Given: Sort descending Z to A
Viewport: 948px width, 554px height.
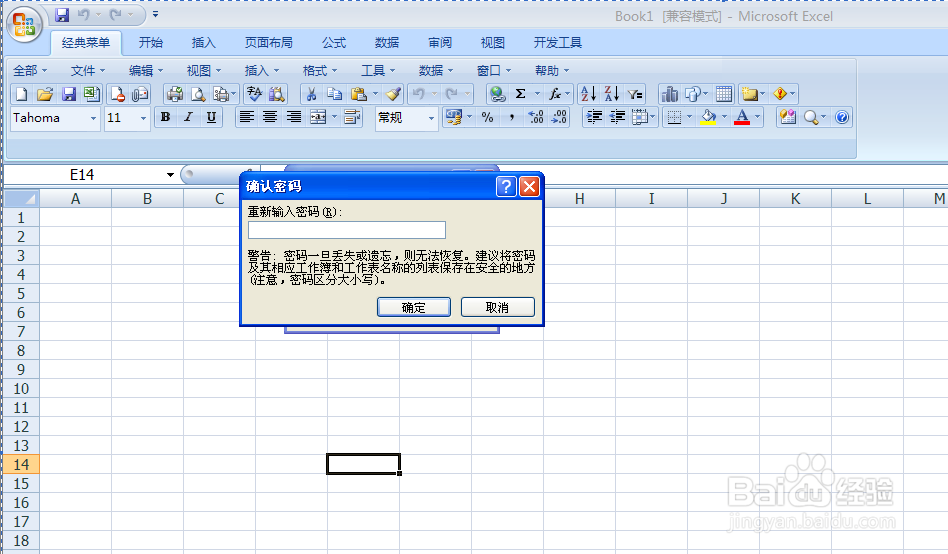Looking at the screenshot, I should click(x=611, y=94).
